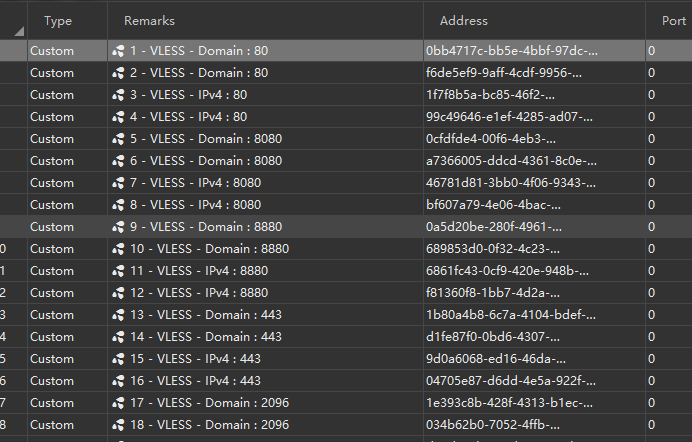Sort by the Type column header
692x442 pixels.
67,21
